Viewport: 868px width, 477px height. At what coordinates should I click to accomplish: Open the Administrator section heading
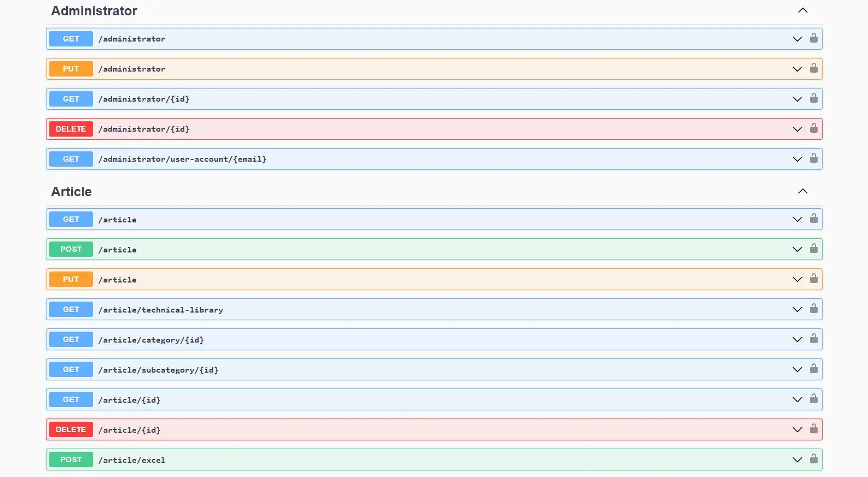pyautogui.click(x=94, y=11)
